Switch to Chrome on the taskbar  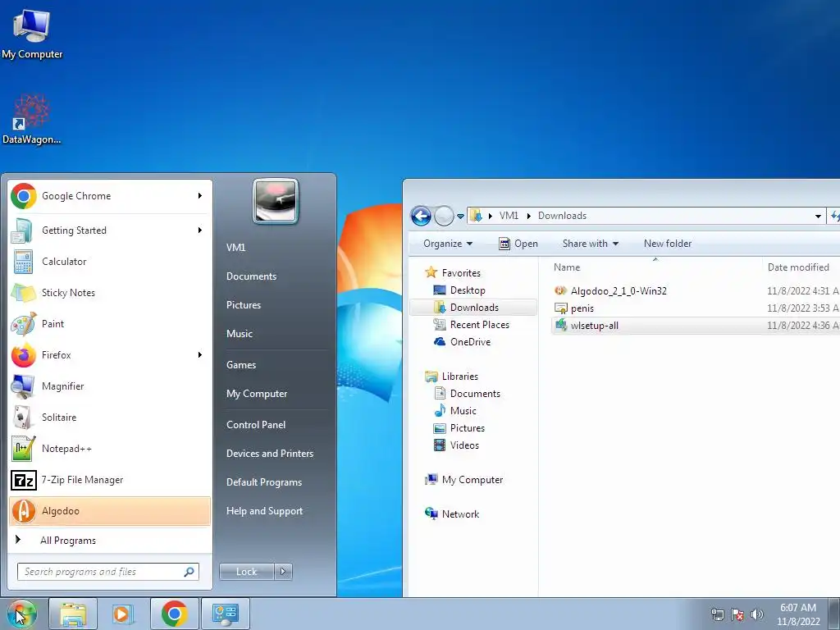pos(174,614)
